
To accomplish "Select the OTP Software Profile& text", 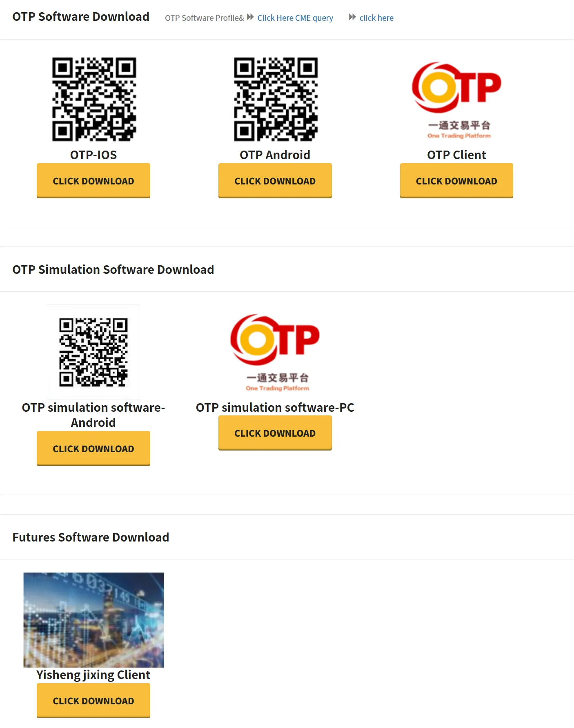I will click(x=205, y=18).
